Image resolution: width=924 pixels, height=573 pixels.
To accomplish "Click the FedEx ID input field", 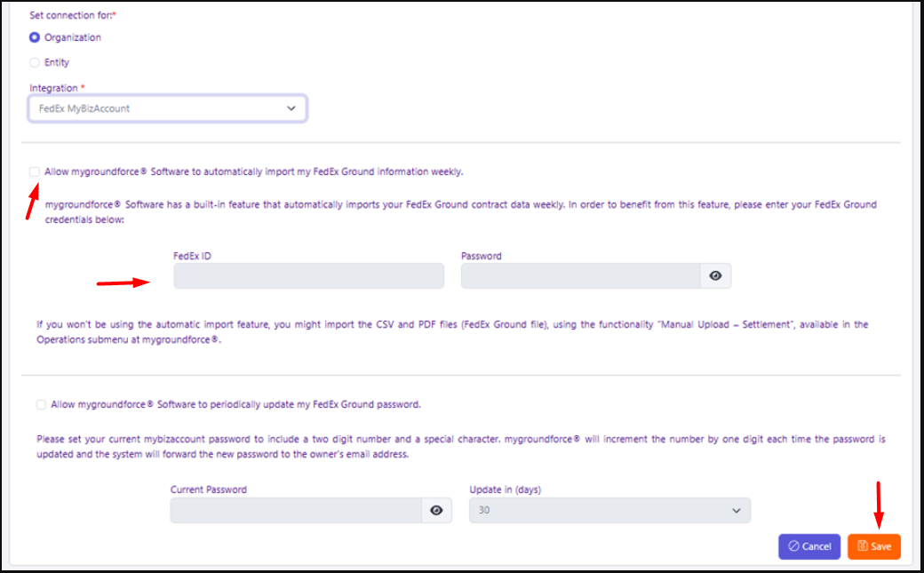I will 309,276.
